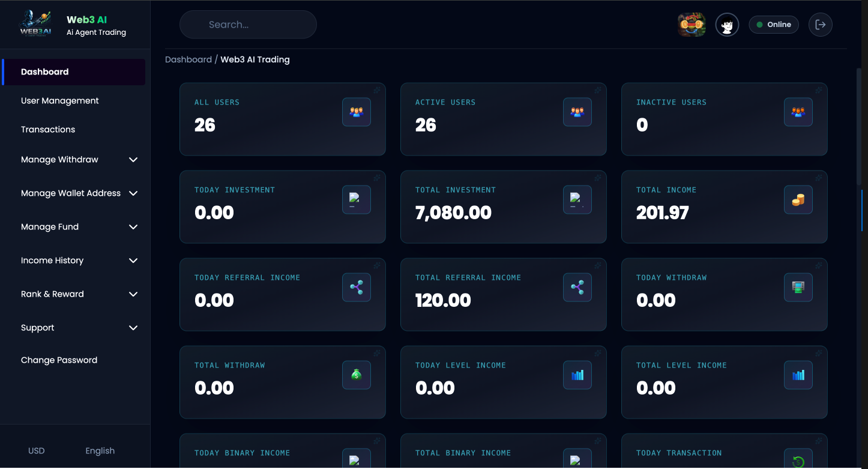Expand the Manage Wallet Address submenu
868x469 pixels.
[x=133, y=193]
